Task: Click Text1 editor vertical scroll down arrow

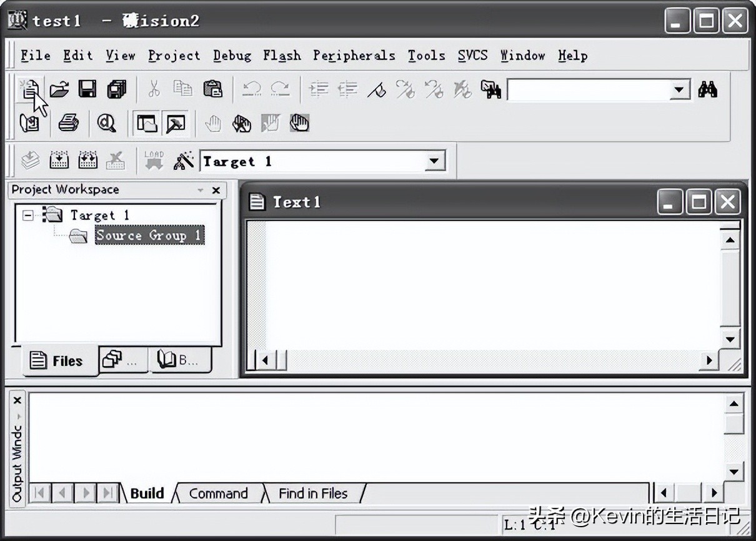Action: point(730,339)
